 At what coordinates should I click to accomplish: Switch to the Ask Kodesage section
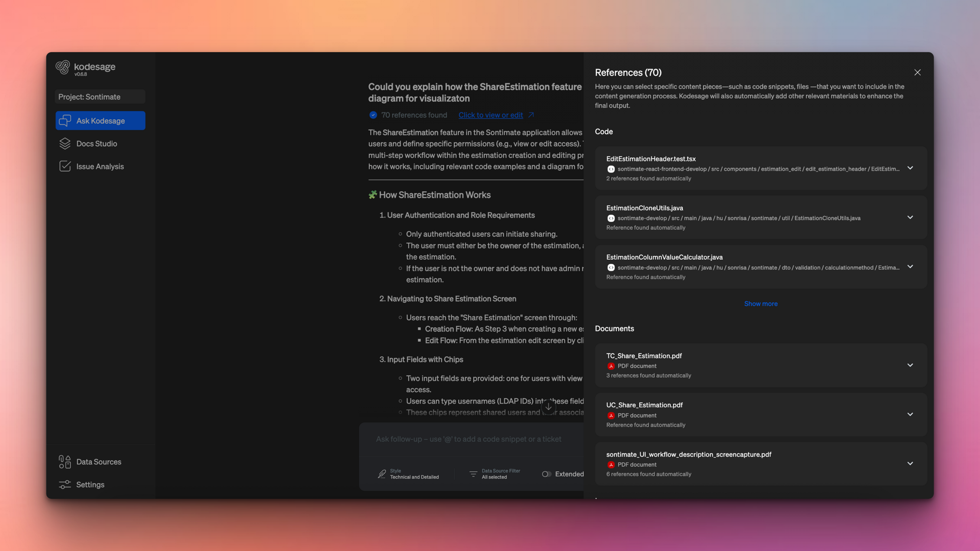(100, 121)
